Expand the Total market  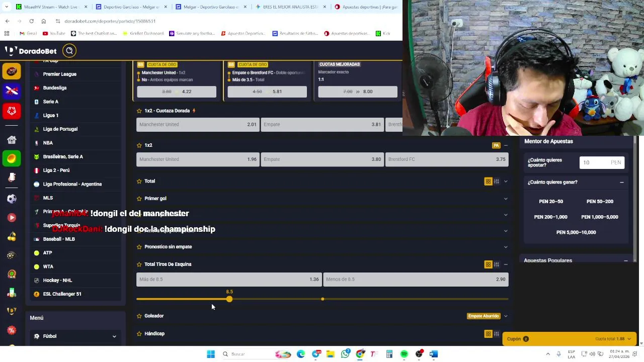[x=506, y=181]
